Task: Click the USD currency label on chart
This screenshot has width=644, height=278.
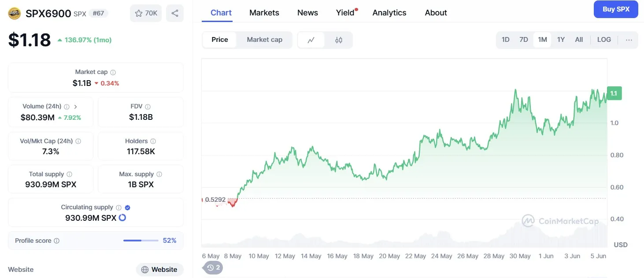Action: pos(621,245)
